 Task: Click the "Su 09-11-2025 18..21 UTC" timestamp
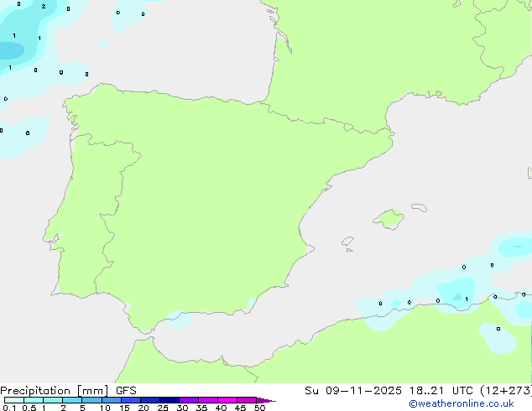tap(389, 391)
